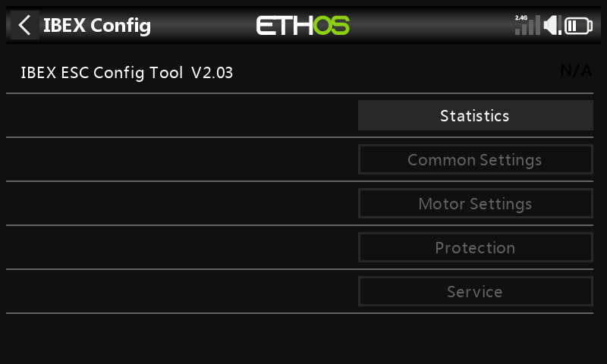Select the IBEX ESC Config Tool label
The image size is (607, 364).
pyautogui.click(x=102, y=73)
